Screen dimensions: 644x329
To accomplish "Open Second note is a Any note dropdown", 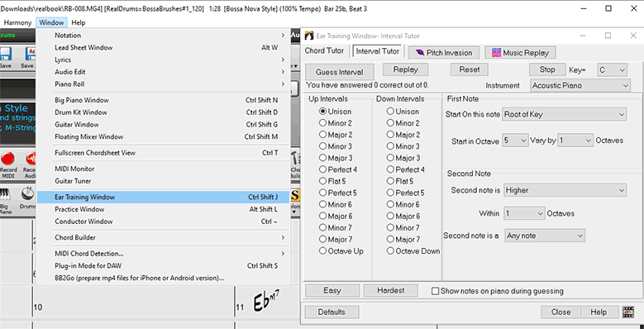I will [545, 236].
